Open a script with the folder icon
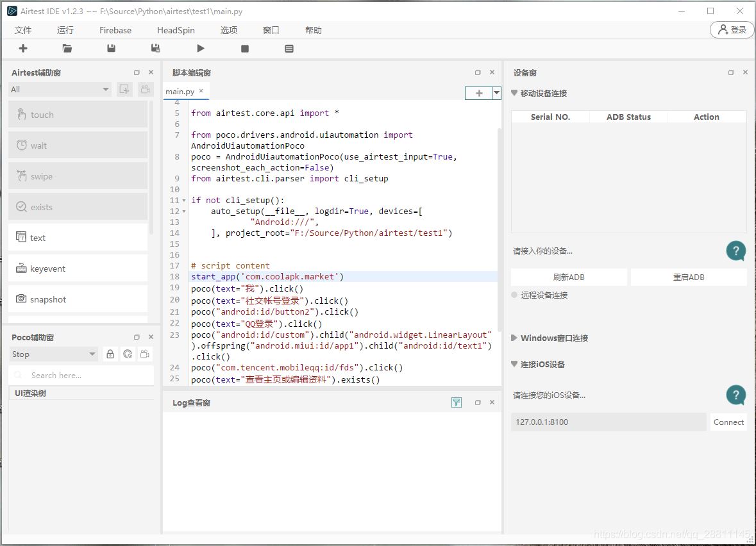Viewport: 756px width, 546px height. 67,48
